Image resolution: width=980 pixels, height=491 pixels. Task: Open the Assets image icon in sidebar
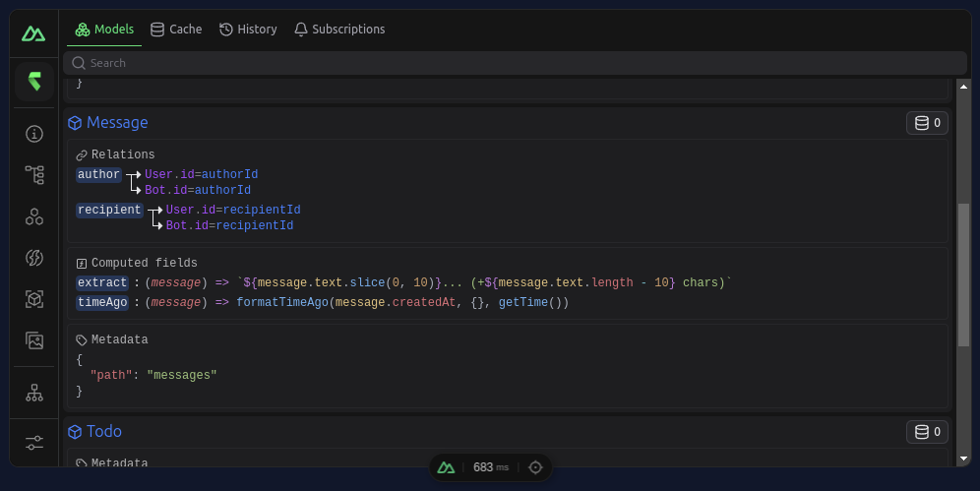(x=34, y=340)
